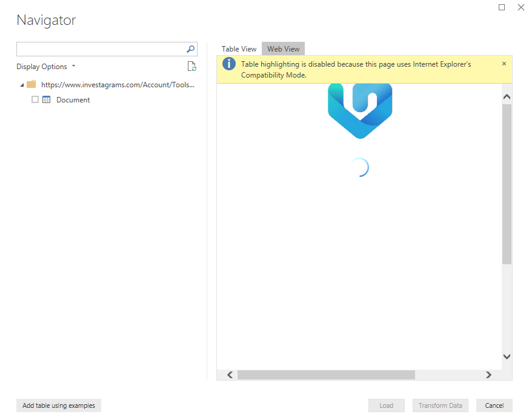Viewport: 529px width, 420px height.
Task: Click the horizontal scrollbar left arrow
Action: [230, 375]
